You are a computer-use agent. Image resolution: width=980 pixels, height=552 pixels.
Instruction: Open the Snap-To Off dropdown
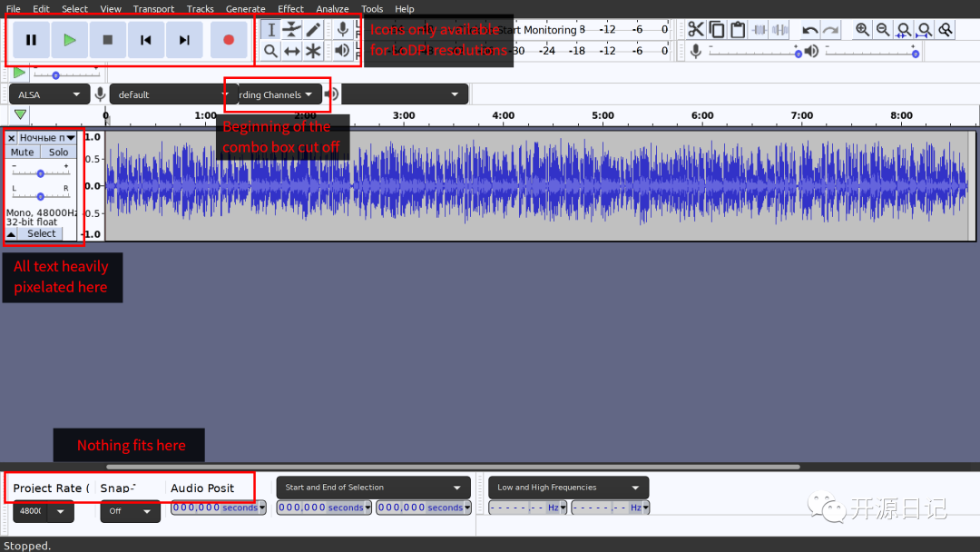(x=130, y=511)
